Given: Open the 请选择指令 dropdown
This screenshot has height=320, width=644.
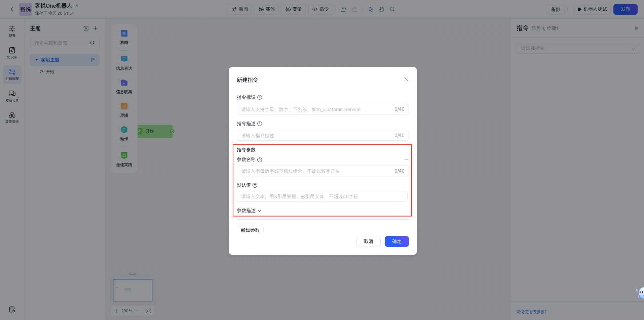Looking at the screenshot, I should click(x=578, y=48).
